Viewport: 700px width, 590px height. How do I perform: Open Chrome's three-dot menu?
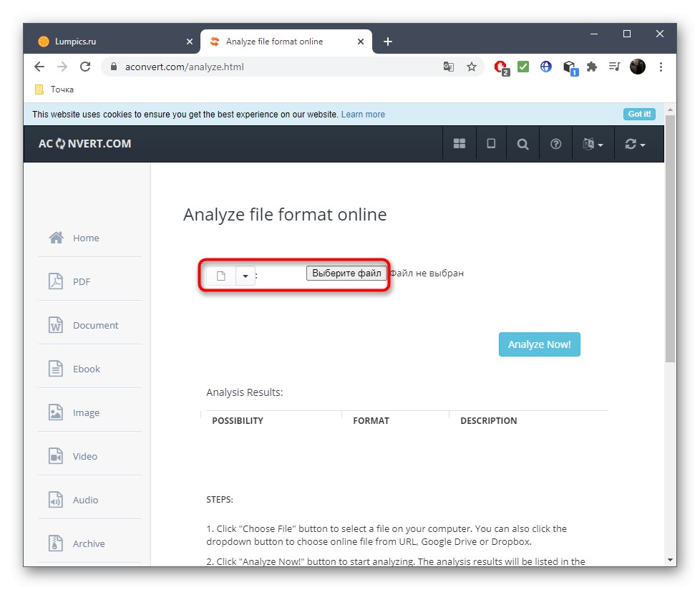pos(661,67)
